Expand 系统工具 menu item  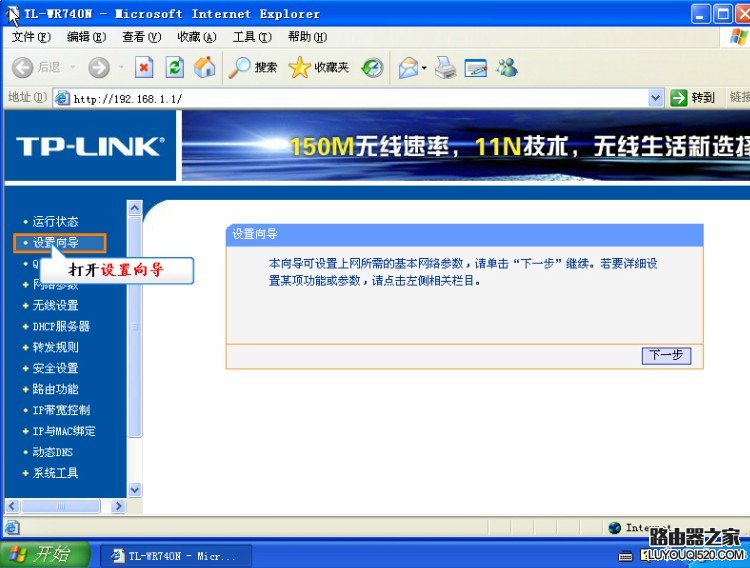tap(55, 473)
